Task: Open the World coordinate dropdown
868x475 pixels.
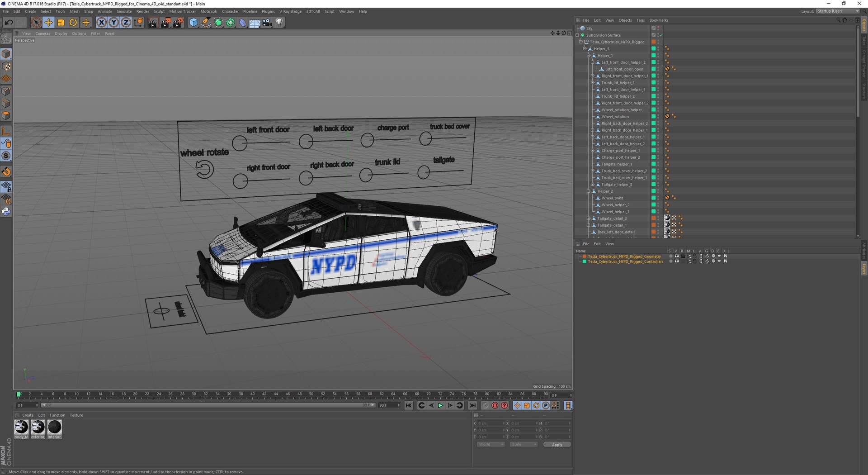Action: pos(491,444)
